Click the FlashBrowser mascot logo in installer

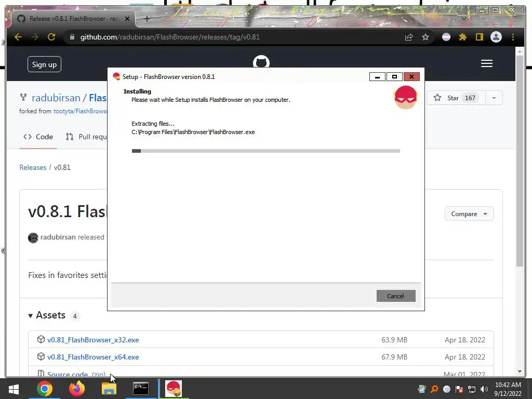coord(405,97)
